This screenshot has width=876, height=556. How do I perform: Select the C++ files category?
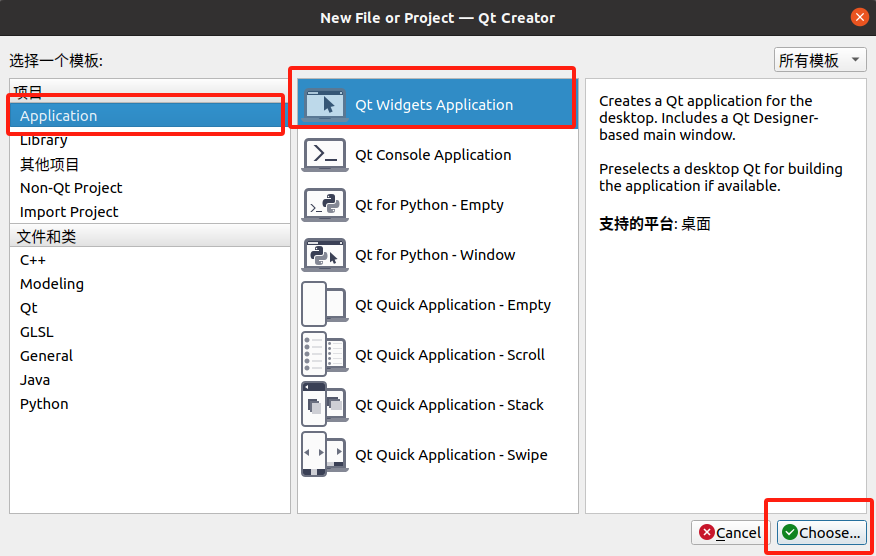(150, 260)
